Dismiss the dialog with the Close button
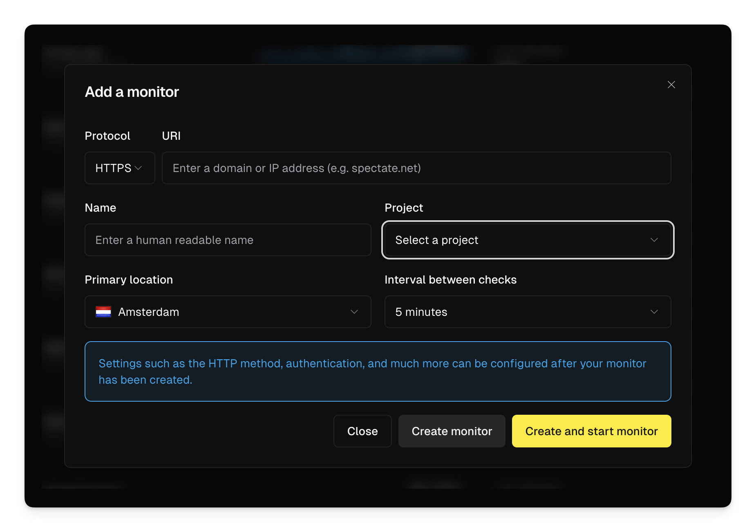 click(362, 431)
